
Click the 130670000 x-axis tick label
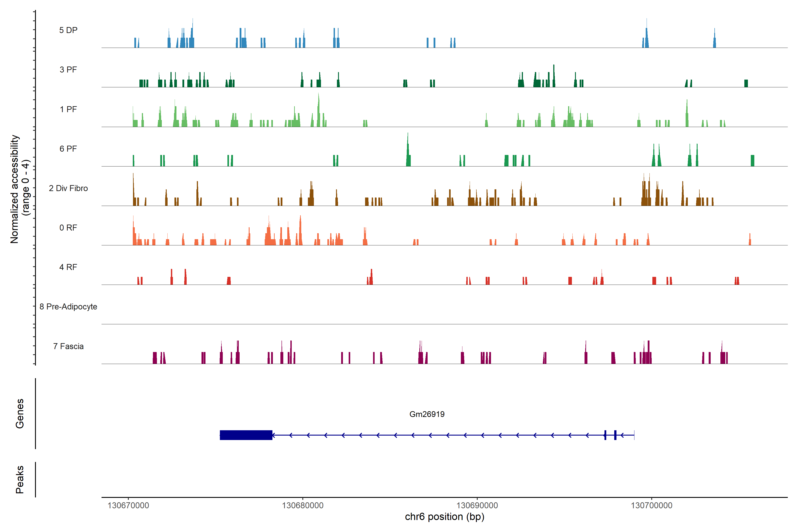coord(128,505)
